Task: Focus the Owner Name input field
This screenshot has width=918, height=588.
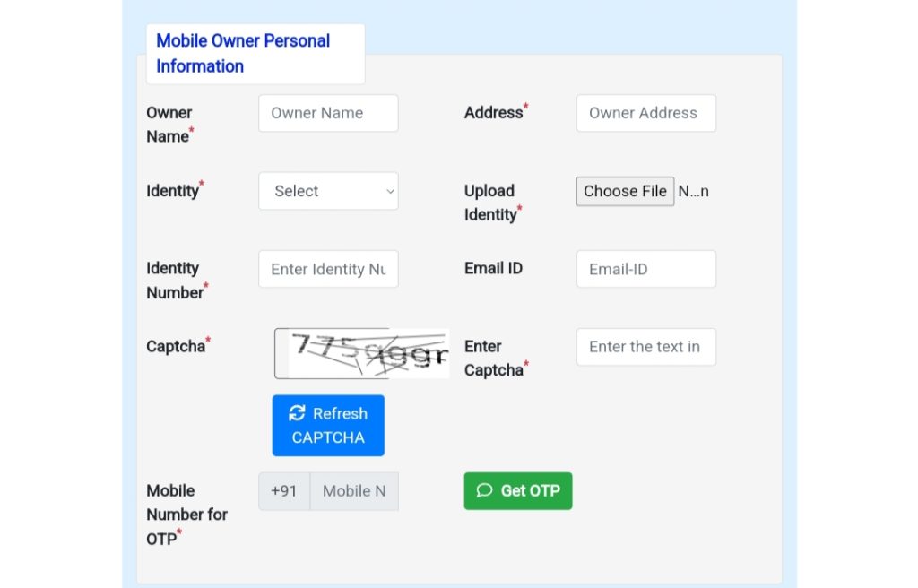Action: click(328, 113)
